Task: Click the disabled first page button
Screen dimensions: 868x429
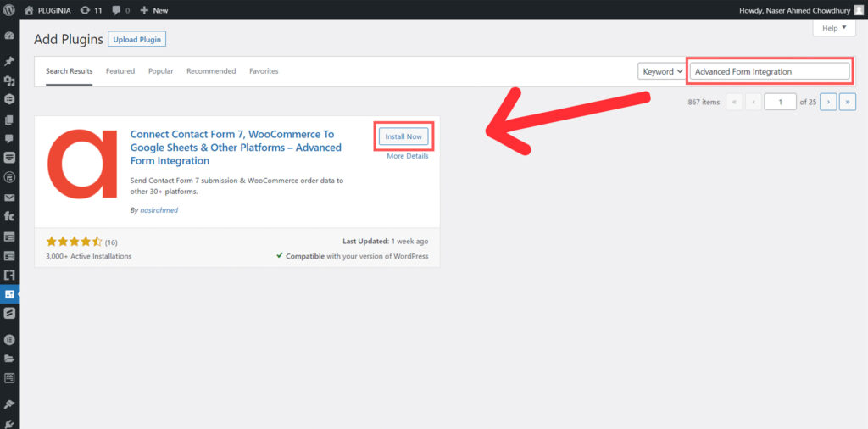Action: [734, 102]
